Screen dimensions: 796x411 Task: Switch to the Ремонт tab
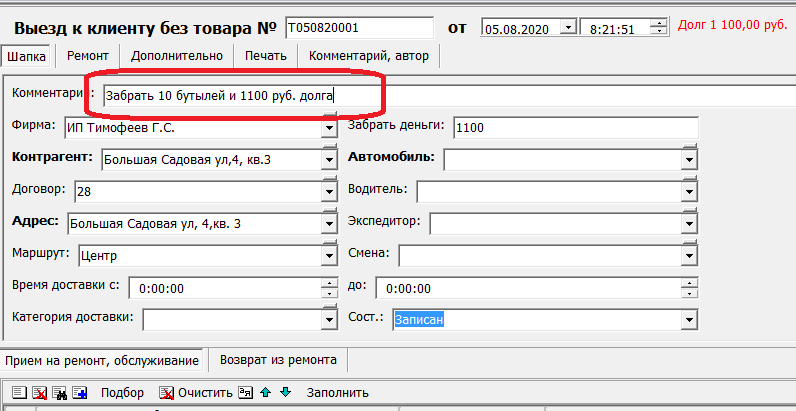[88, 56]
